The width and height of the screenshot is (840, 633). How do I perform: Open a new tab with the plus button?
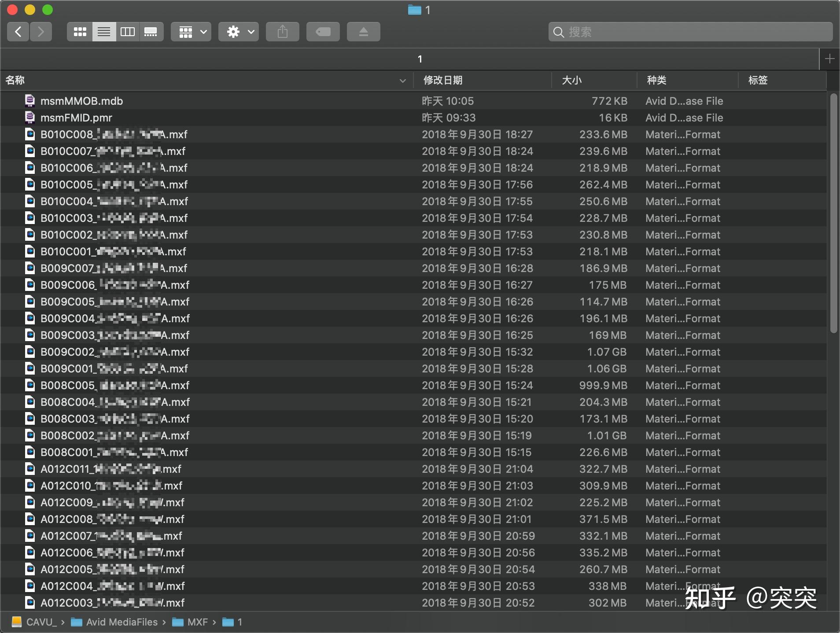[x=829, y=59]
